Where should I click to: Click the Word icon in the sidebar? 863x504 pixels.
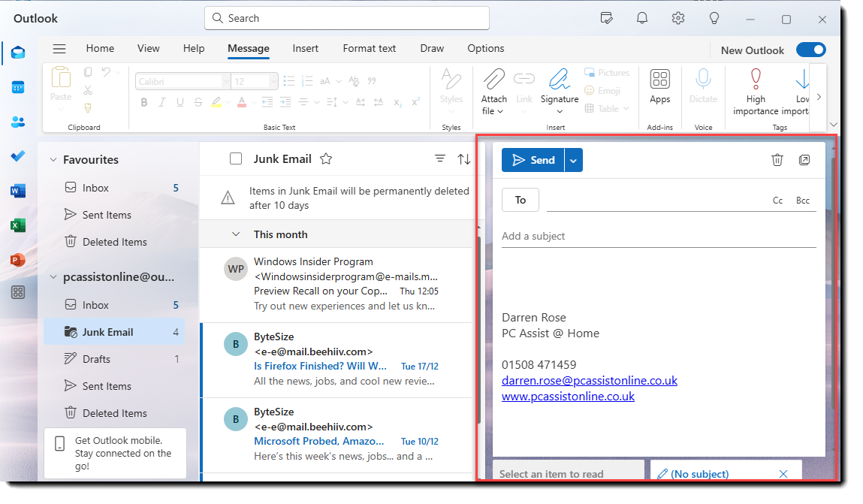click(18, 190)
